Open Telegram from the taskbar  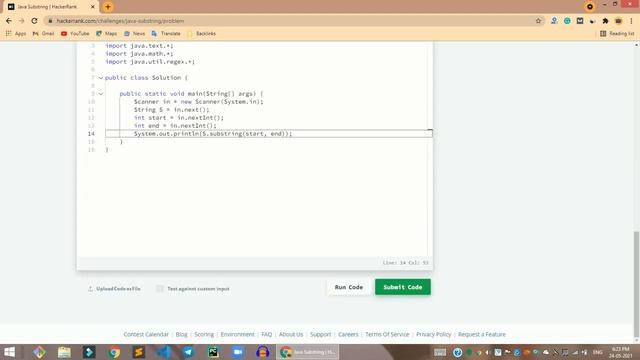pos(188,352)
